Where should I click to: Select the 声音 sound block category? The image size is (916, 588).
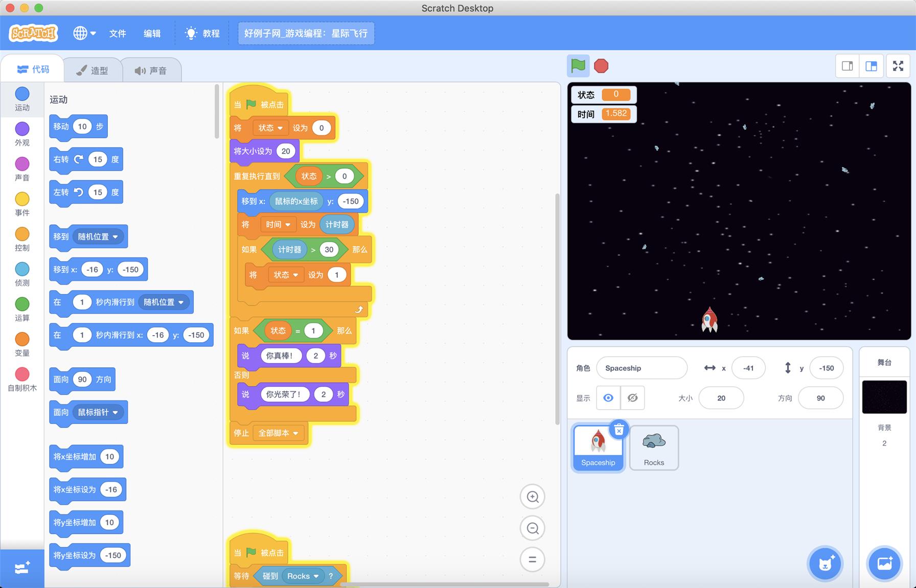[22, 170]
